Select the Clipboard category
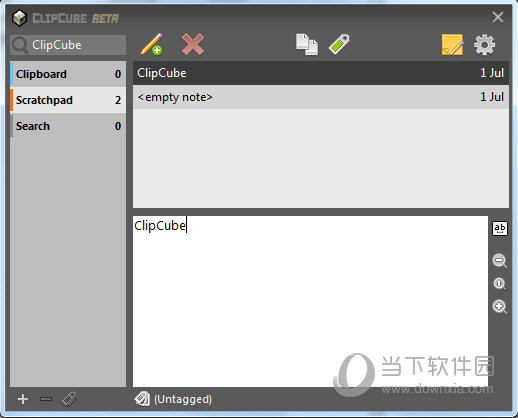Image resolution: width=518 pixels, height=418 pixels. click(x=68, y=74)
